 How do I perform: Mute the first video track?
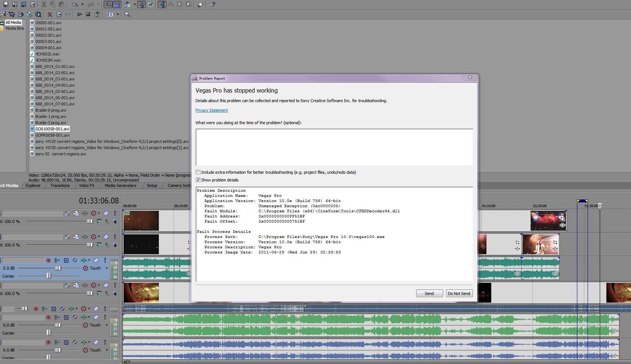(106, 213)
